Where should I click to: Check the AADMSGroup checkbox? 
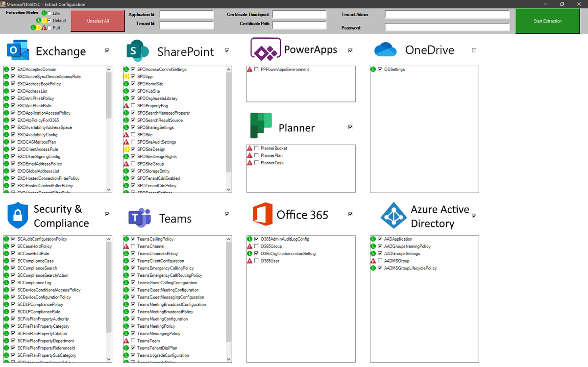tap(380, 261)
